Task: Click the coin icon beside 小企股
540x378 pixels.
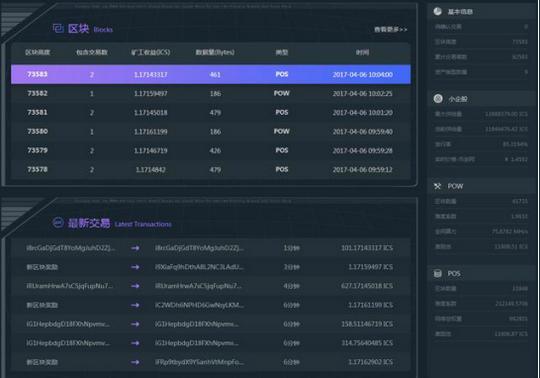Action: 438,99
